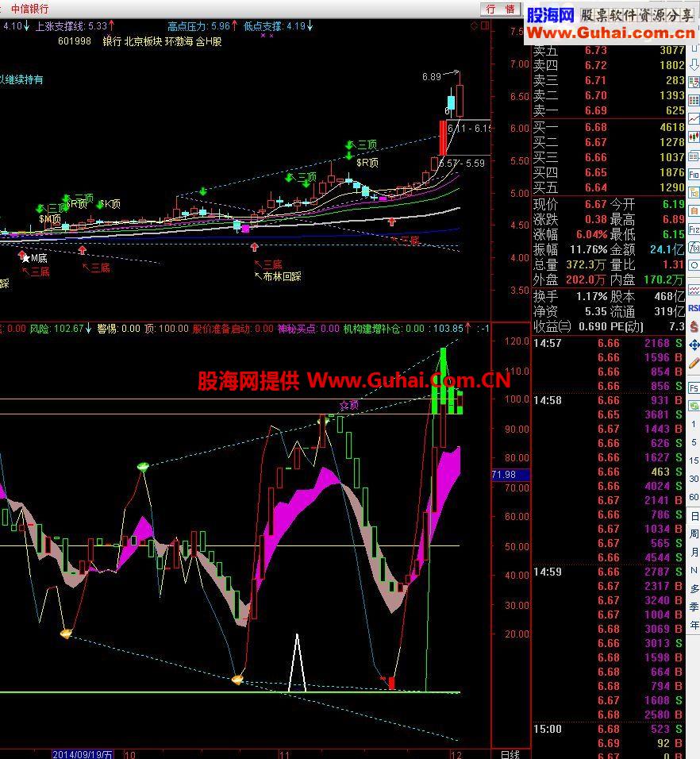Click the 15:00 tick trade row
Viewport: 700px width, 759px height.
click(608, 729)
